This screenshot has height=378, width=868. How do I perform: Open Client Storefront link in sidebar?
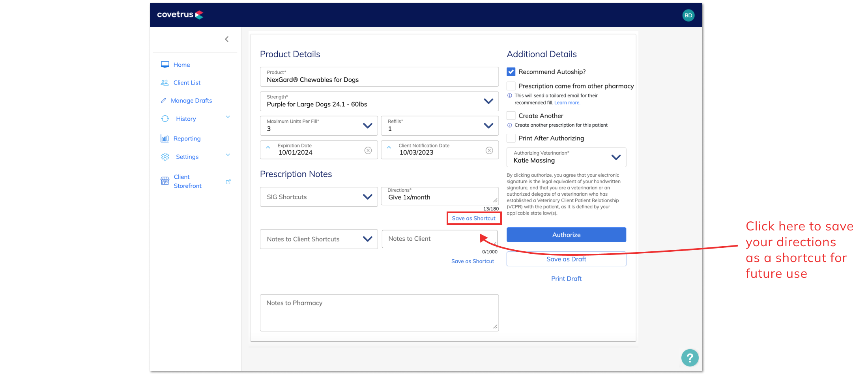187,181
